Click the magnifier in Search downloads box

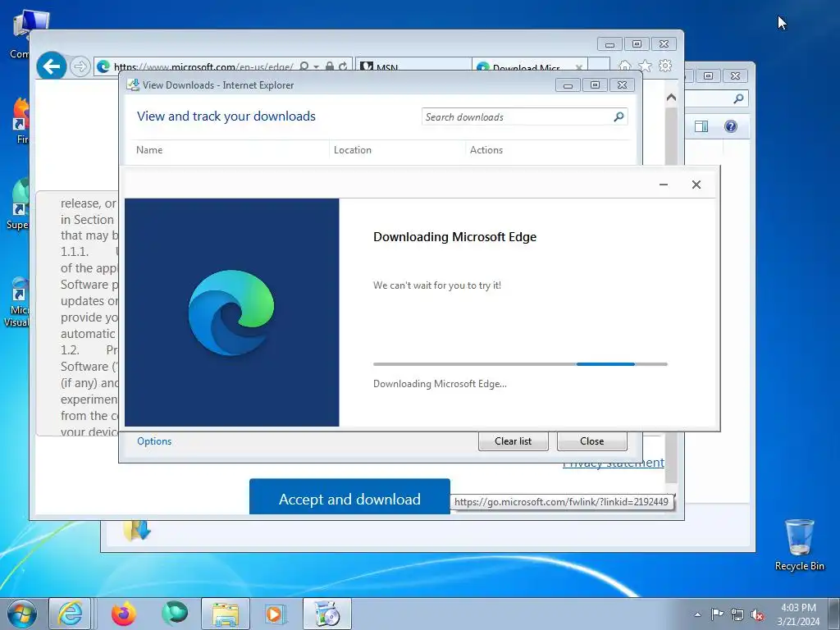click(619, 116)
